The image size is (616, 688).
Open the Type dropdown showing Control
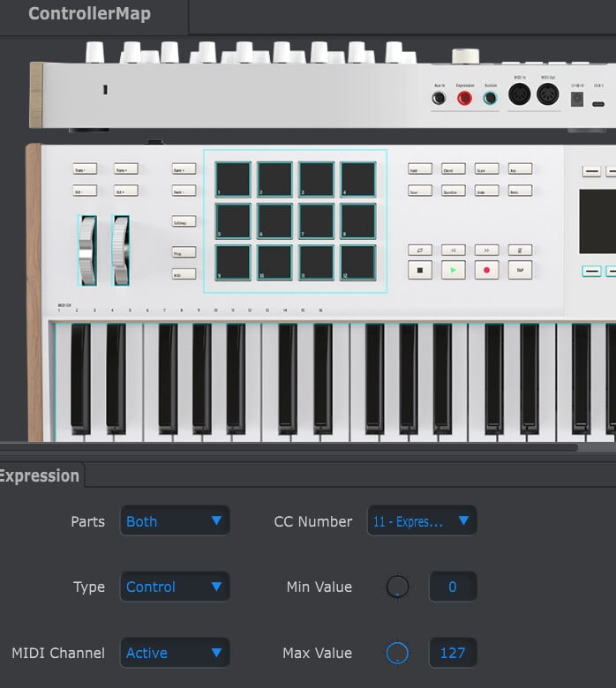click(175, 587)
